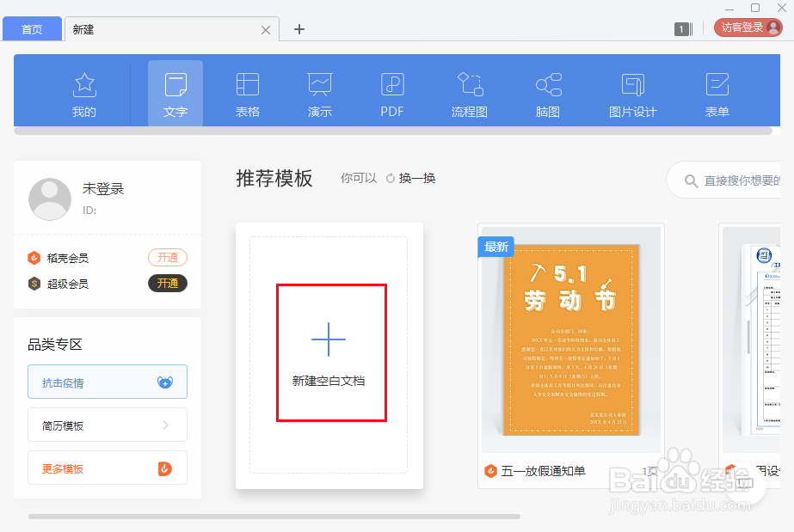Click the bottom horizontal scrollbar
The width and height of the screenshot is (794, 532).
pyautogui.click(x=274, y=517)
